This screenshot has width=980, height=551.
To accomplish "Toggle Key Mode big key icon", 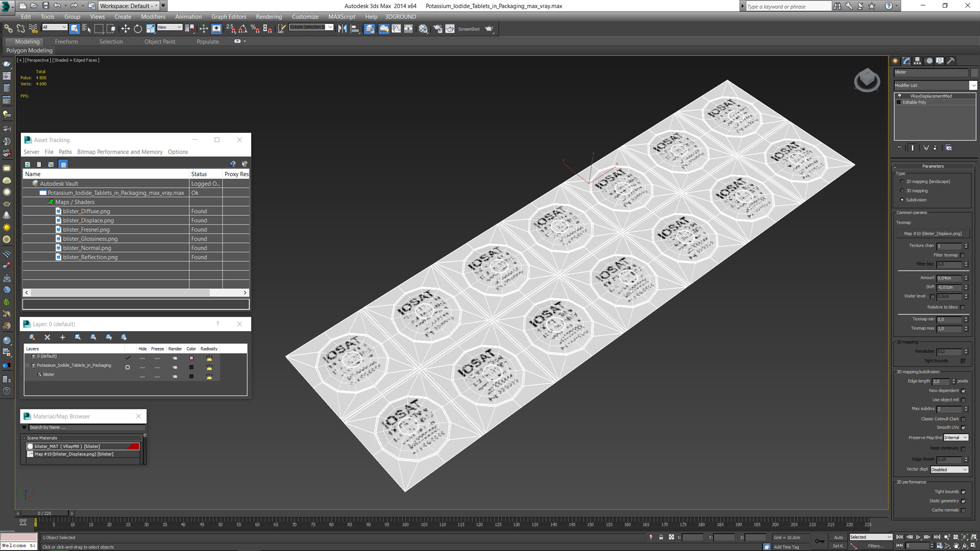I will point(820,541).
